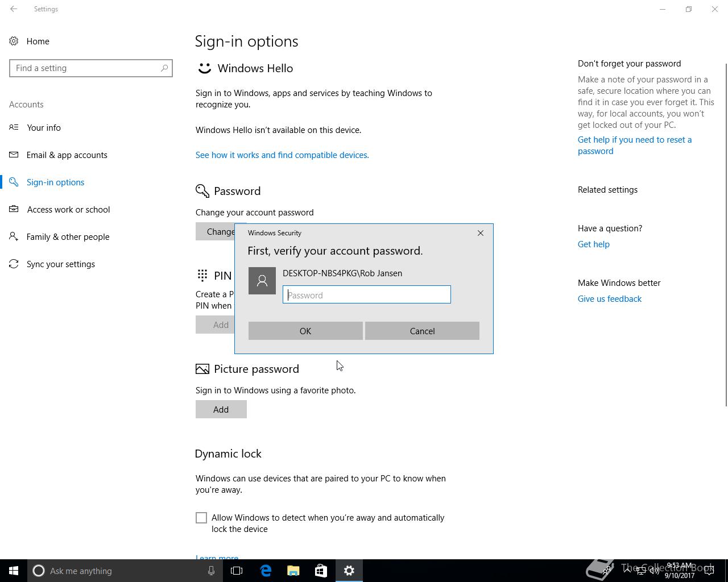
Task: Click the Find a setting search box
Action: (x=91, y=68)
